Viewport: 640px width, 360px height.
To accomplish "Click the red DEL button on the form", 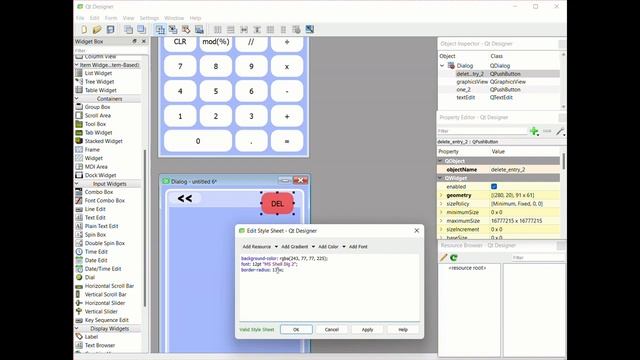I will click(x=277, y=204).
